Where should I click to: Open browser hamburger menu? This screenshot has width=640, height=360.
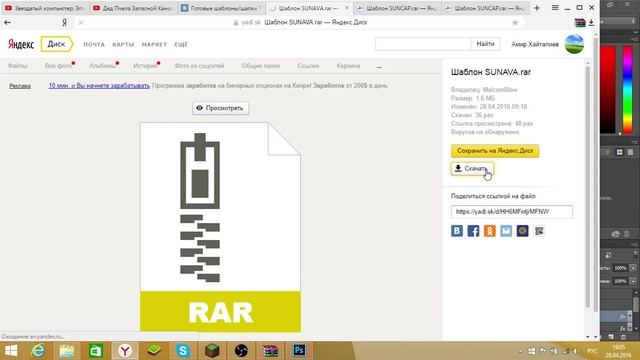[555, 8]
